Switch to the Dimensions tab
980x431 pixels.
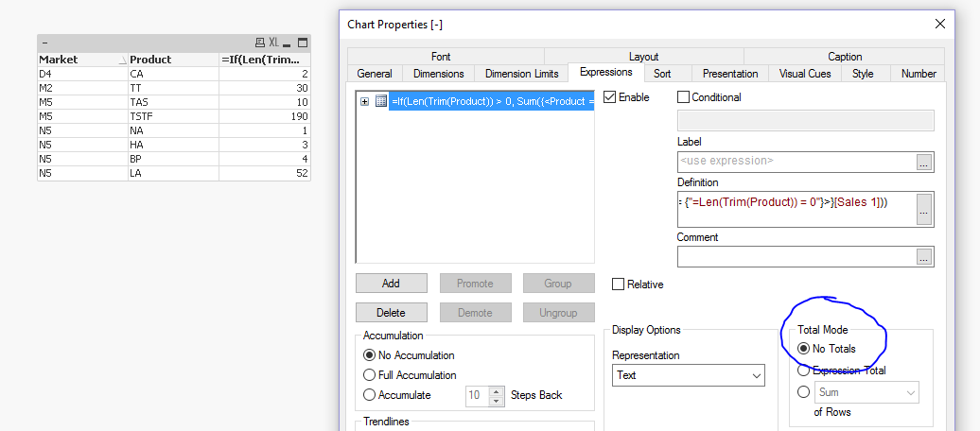[438, 74]
